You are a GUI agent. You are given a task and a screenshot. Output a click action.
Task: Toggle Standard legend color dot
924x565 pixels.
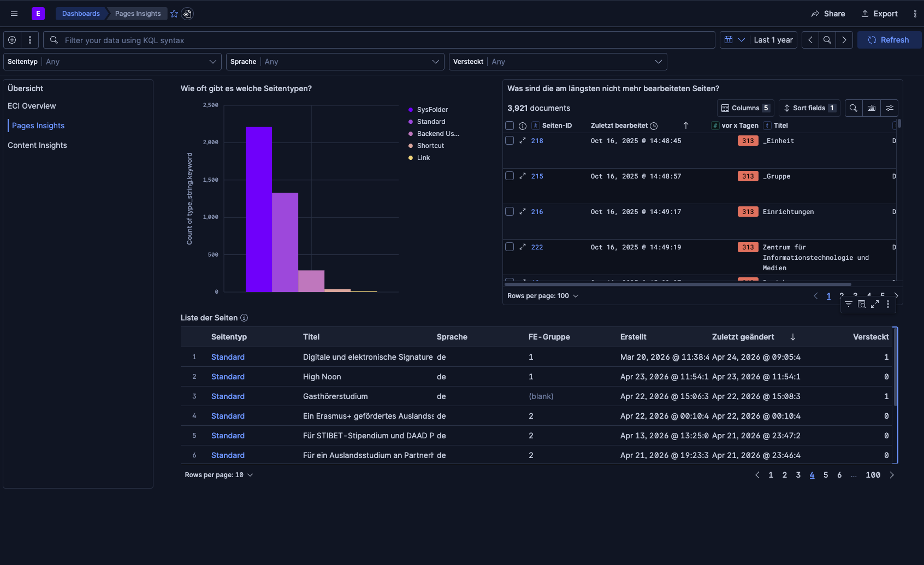pos(411,122)
